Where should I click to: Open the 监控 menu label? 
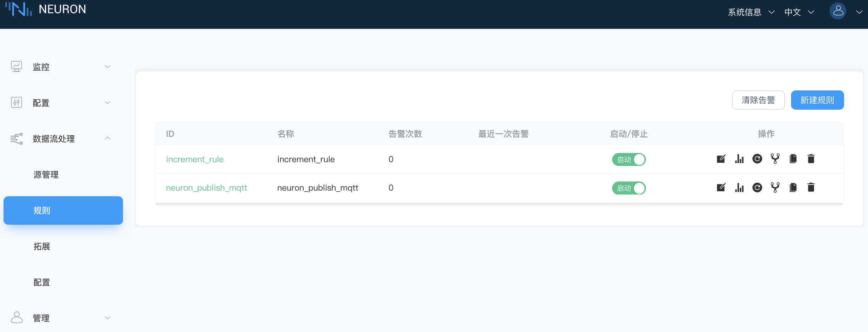click(41, 67)
